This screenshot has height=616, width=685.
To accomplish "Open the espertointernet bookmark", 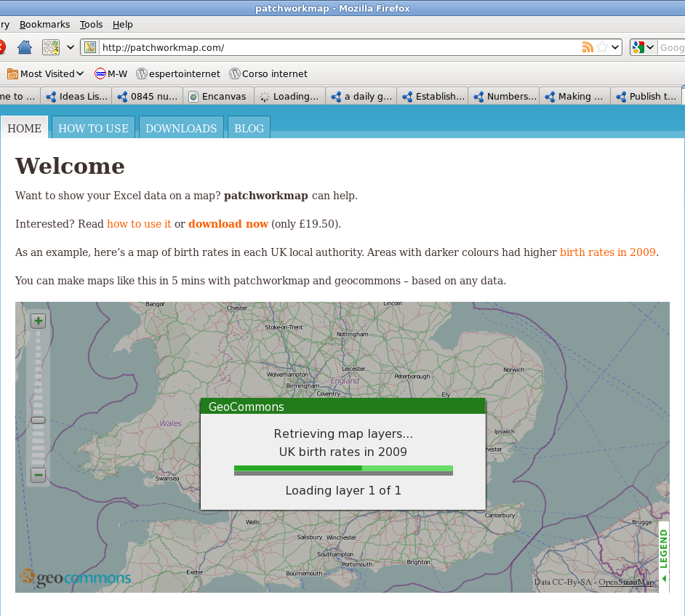I will coord(178,74).
